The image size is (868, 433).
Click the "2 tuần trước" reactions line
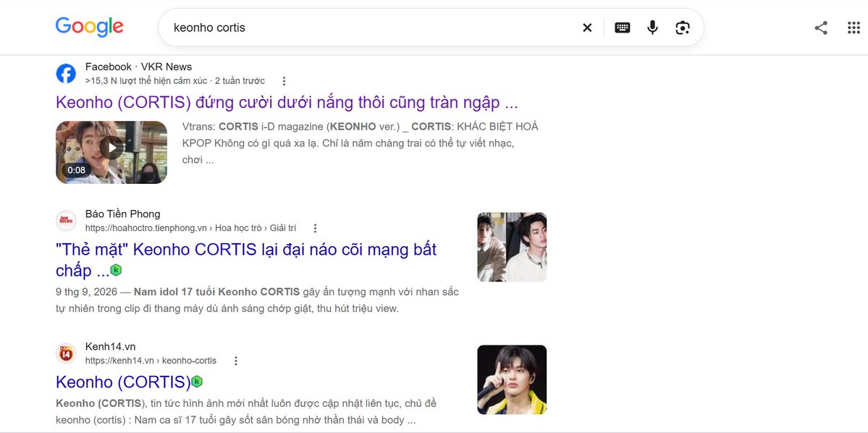175,81
